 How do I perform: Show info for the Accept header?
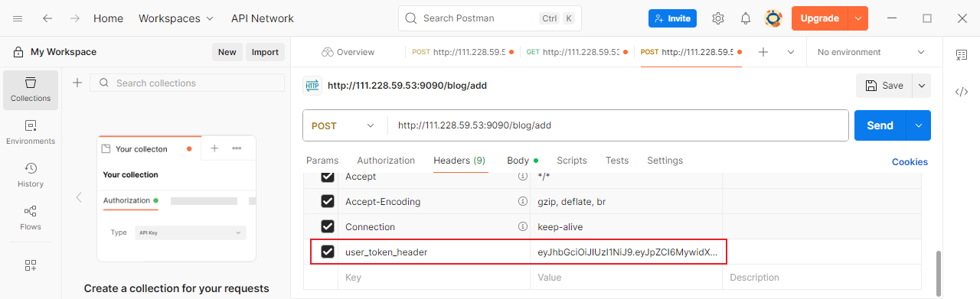point(524,177)
